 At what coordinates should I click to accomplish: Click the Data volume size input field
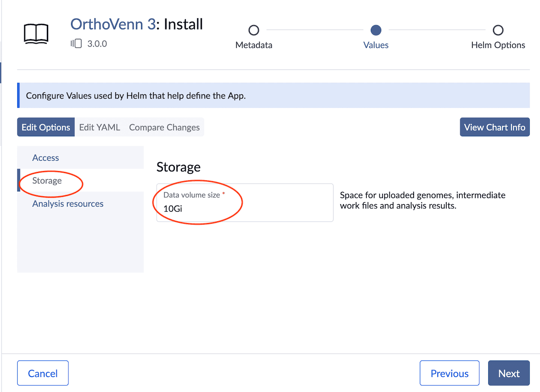point(245,203)
